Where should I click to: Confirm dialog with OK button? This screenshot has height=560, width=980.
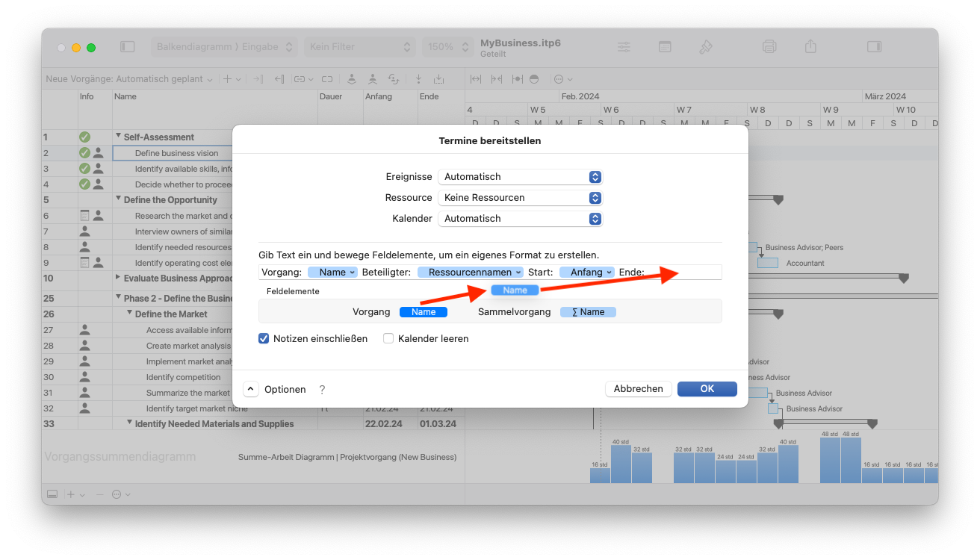point(707,389)
